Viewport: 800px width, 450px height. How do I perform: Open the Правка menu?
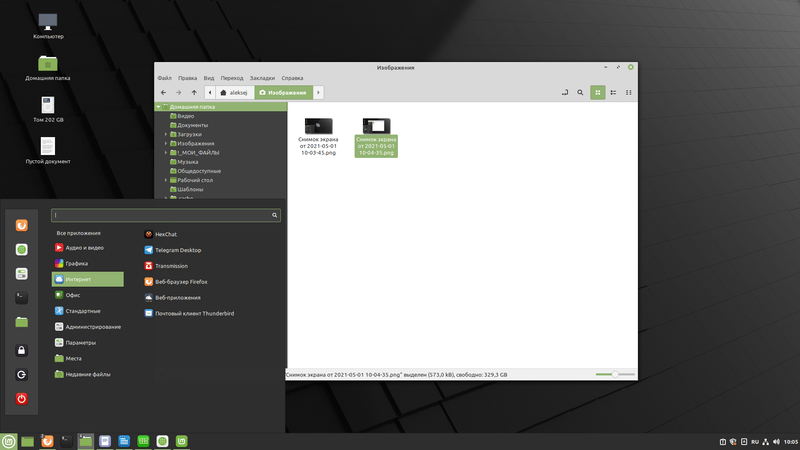pyautogui.click(x=187, y=78)
